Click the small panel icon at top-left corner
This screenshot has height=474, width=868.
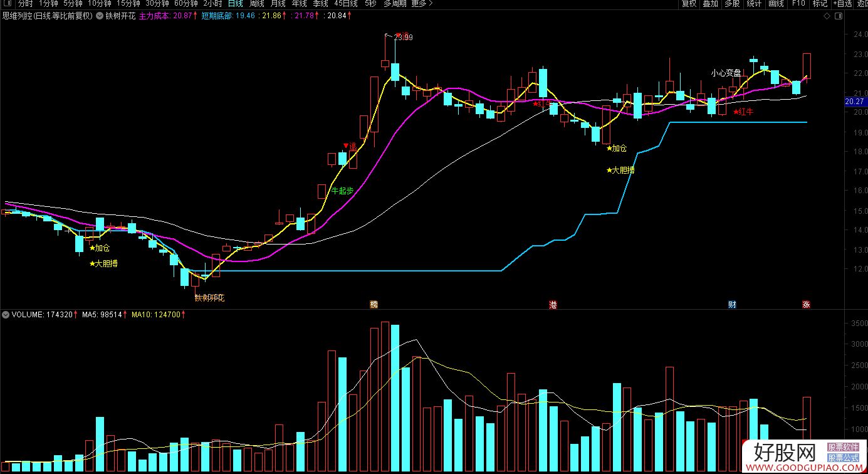6,4
